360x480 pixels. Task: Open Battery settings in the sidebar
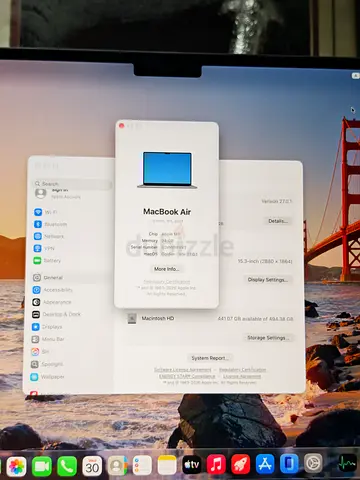[47, 260]
